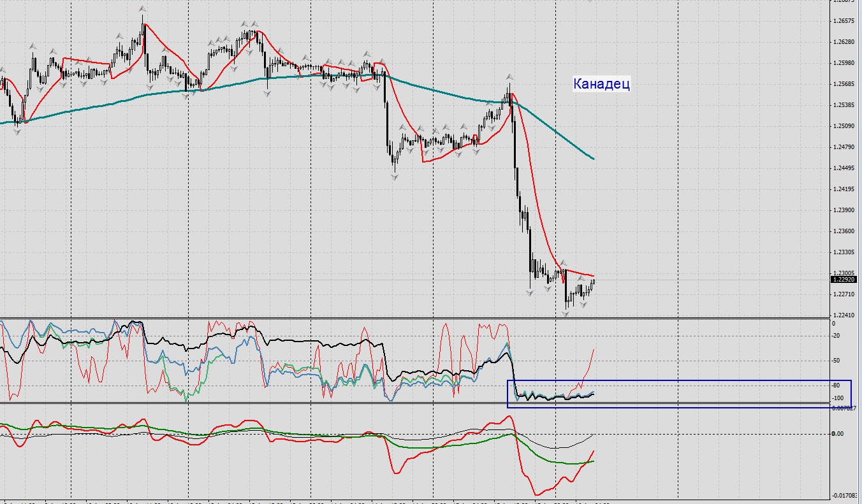Click price axis label 1.23305
The image size is (862, 504).
point(844,252)
